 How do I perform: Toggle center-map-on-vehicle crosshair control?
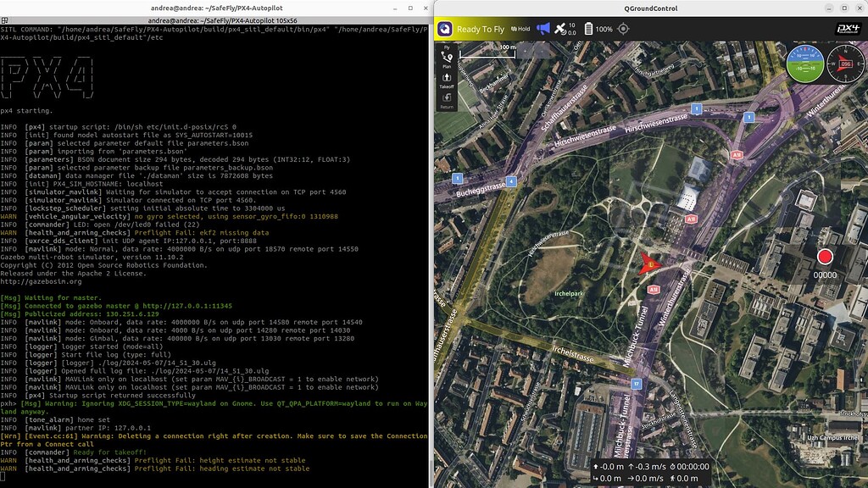(x=622, y=28)
